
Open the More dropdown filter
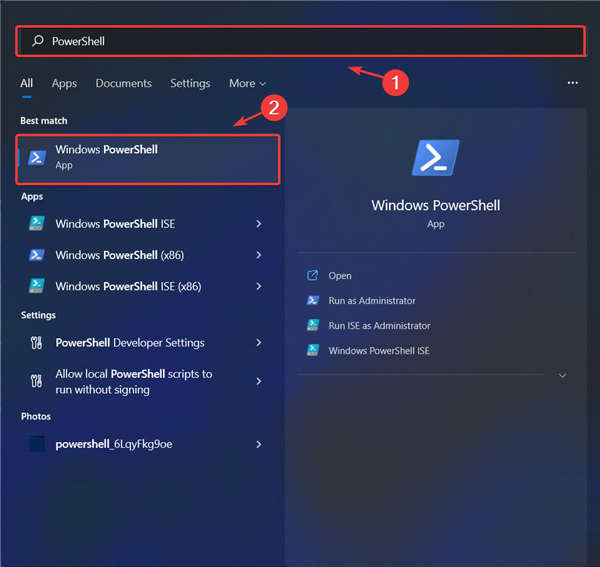pyautogui.click(x=247, y=83)
